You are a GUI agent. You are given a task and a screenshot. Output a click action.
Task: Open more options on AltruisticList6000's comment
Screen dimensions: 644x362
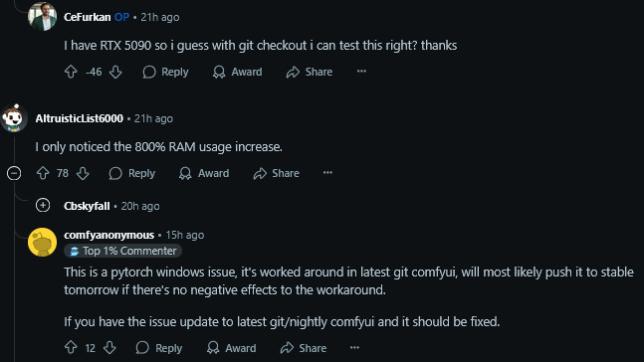click(x=327, y=173)
